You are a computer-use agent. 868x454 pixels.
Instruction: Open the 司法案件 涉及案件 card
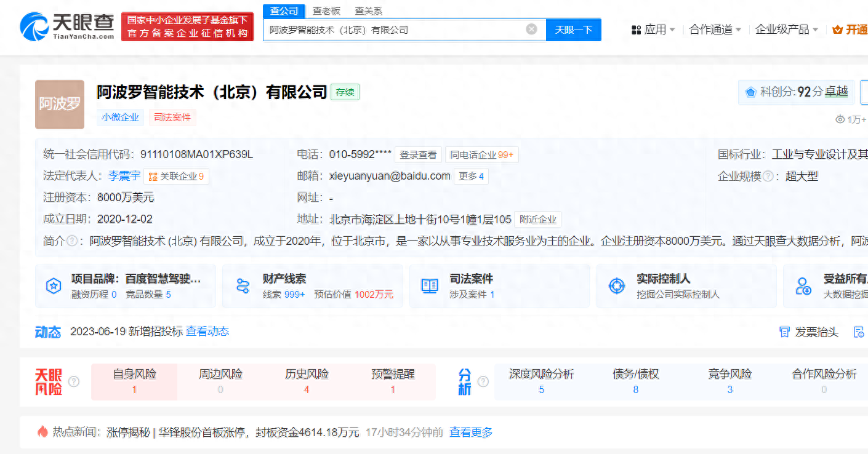click(x=499, y=286)
